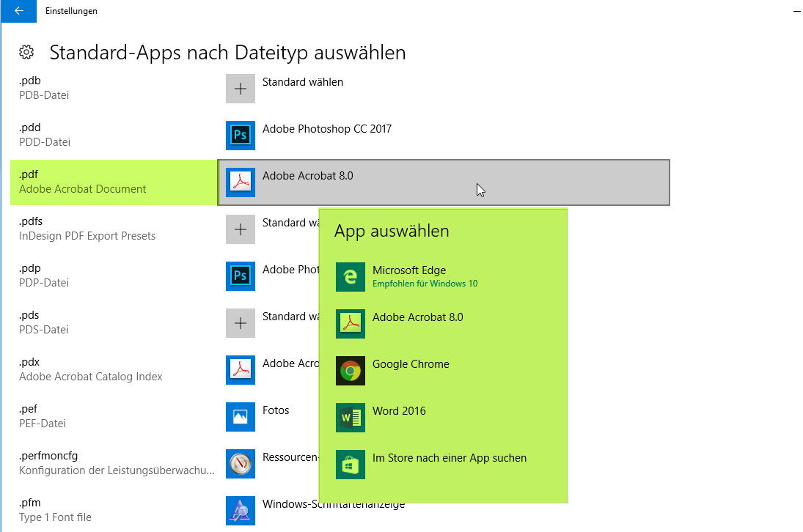Click the Store icon in the popup
The width and height of the screenshot is (803, 532).
[351, 465]
